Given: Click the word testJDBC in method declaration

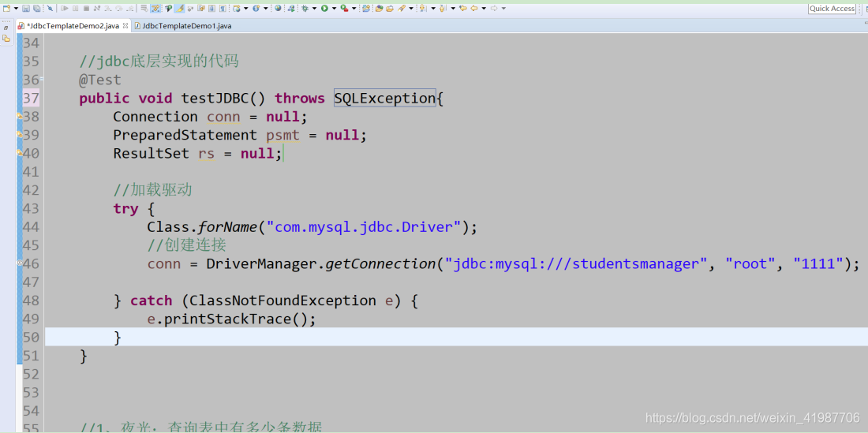Looking at the screenshot, I should pos(215,99).
